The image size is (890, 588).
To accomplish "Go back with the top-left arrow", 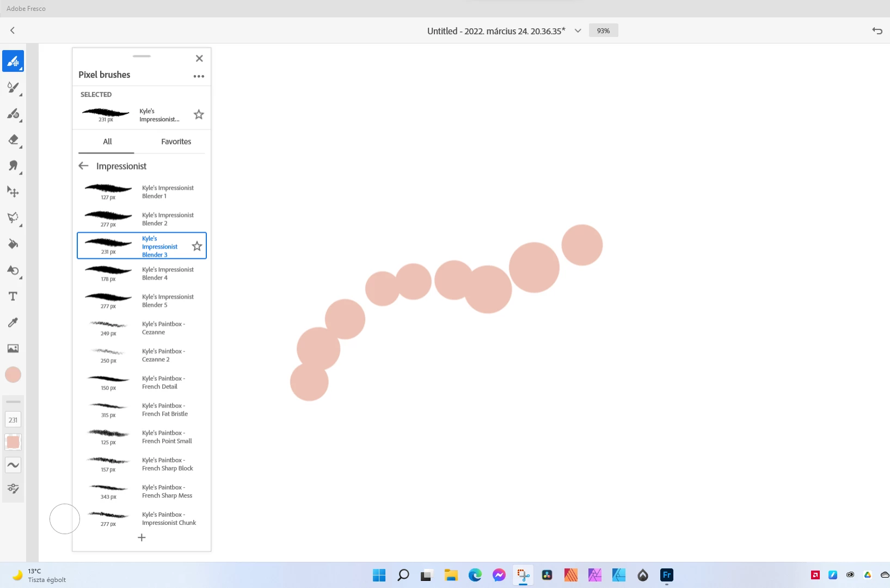I will click(13, 30).
